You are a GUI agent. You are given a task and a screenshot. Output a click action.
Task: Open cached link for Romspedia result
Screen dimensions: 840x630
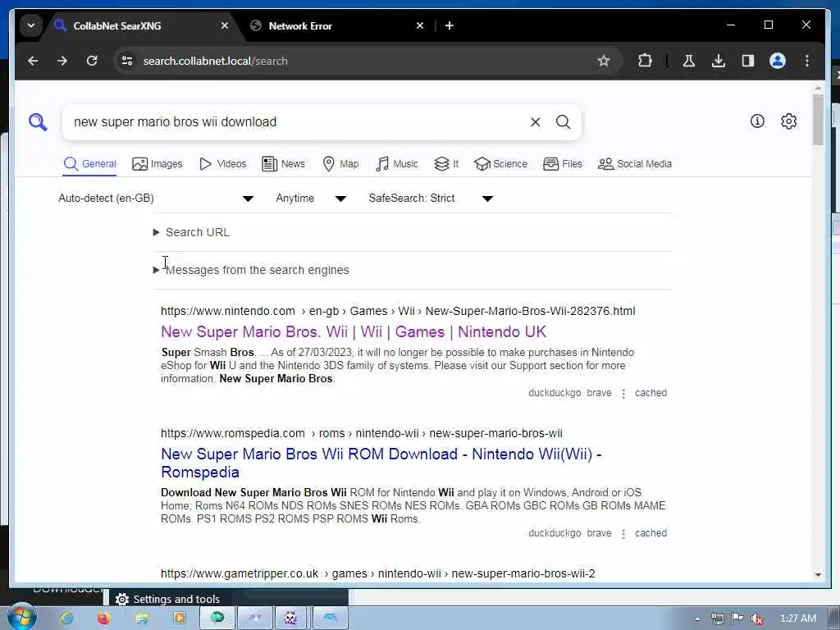(651, 533)
